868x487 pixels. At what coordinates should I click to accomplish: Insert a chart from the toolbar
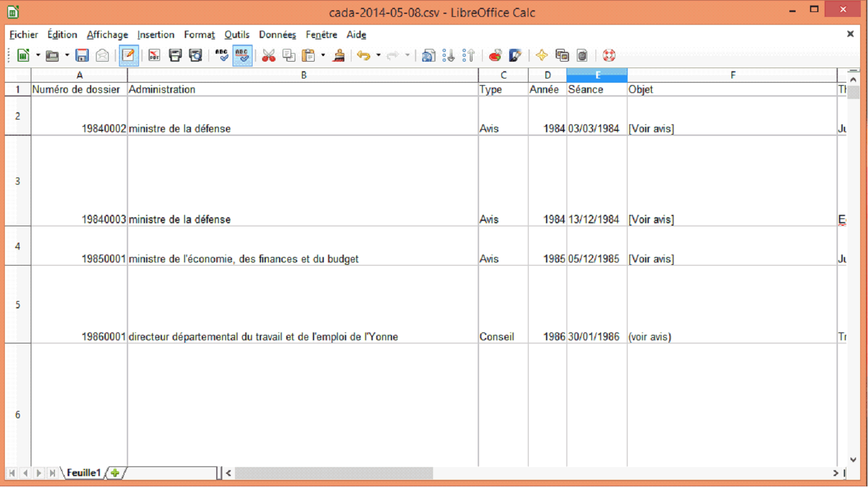[495, 56]
